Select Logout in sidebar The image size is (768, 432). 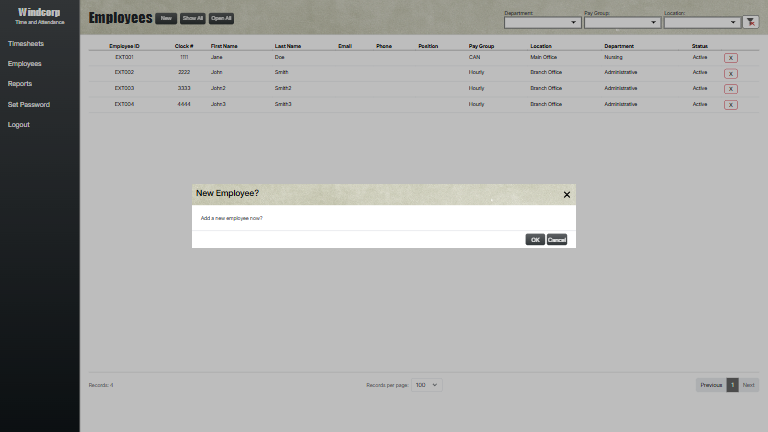19,124
